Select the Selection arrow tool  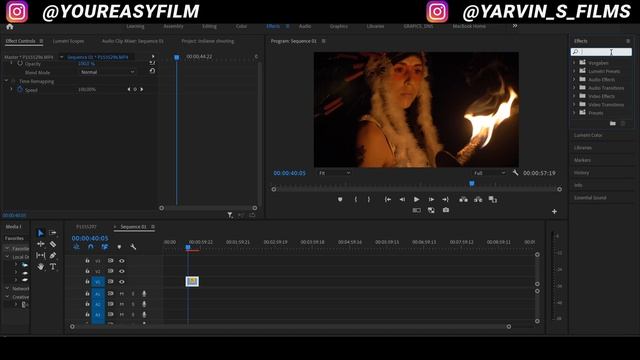(x=40, y=233)
